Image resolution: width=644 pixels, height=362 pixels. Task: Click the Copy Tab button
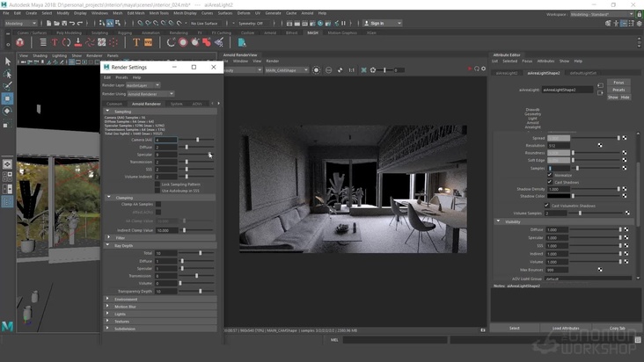pos(617,328)
